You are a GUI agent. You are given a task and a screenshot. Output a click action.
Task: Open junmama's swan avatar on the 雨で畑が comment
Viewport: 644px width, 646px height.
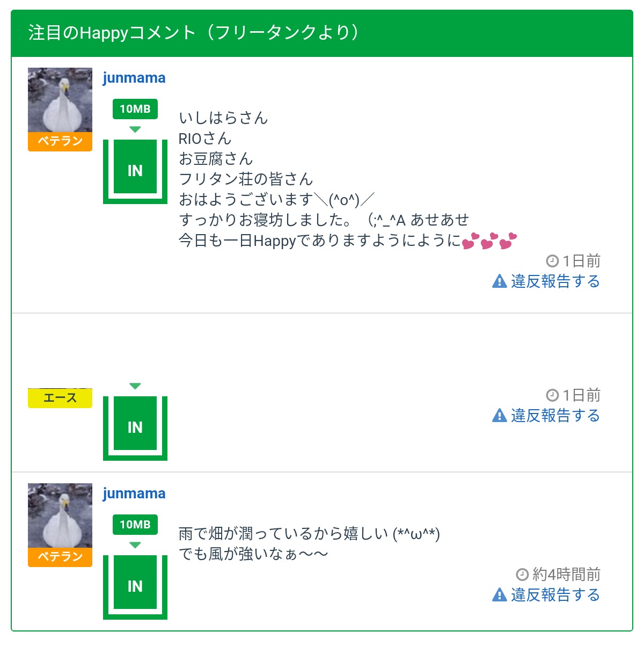click(x=60, y=516)
